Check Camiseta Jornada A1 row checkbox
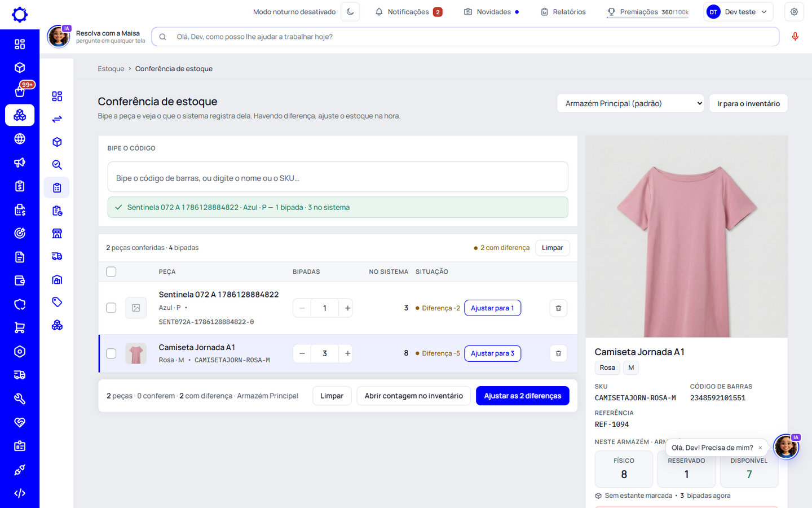The image size is (812, 508). [111, 353]
